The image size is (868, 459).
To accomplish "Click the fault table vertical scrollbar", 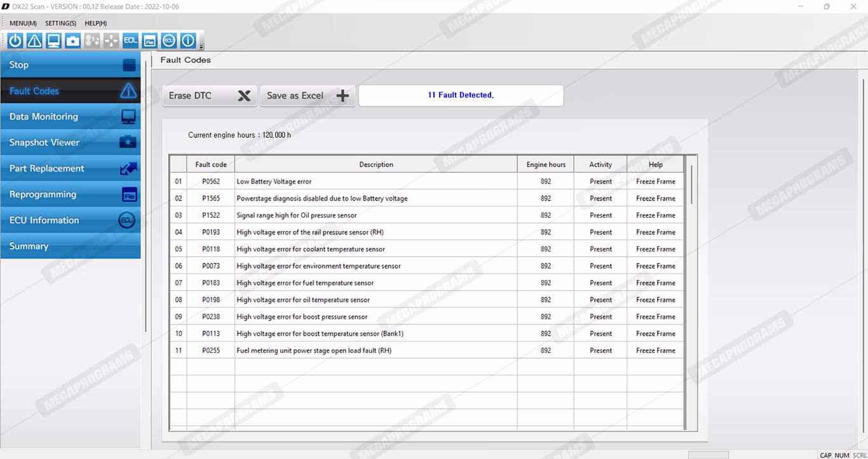I will (691, 184).
